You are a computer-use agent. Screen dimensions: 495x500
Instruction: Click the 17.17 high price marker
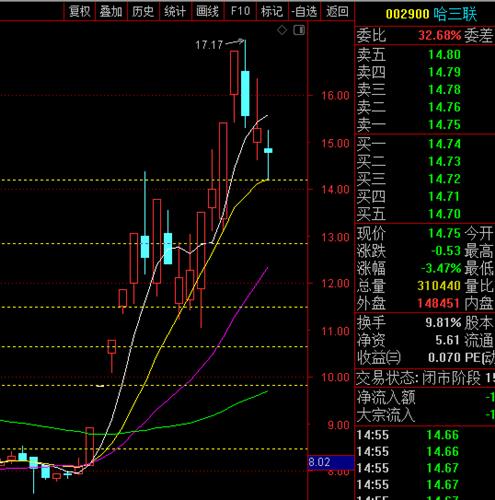point(209,45)
